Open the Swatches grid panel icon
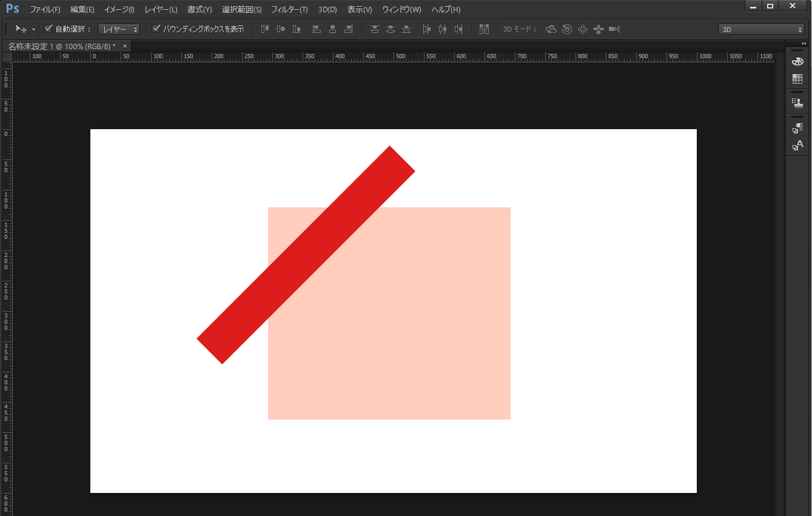Image resolution: width=812 pixels, height=516 pixels. tap(797, 79)
